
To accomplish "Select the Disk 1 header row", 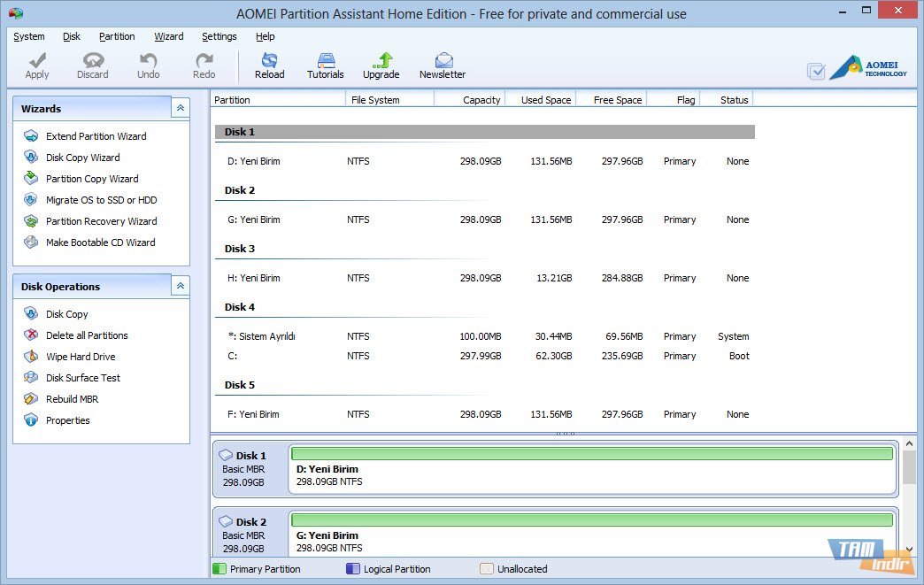I will point(485,132).
